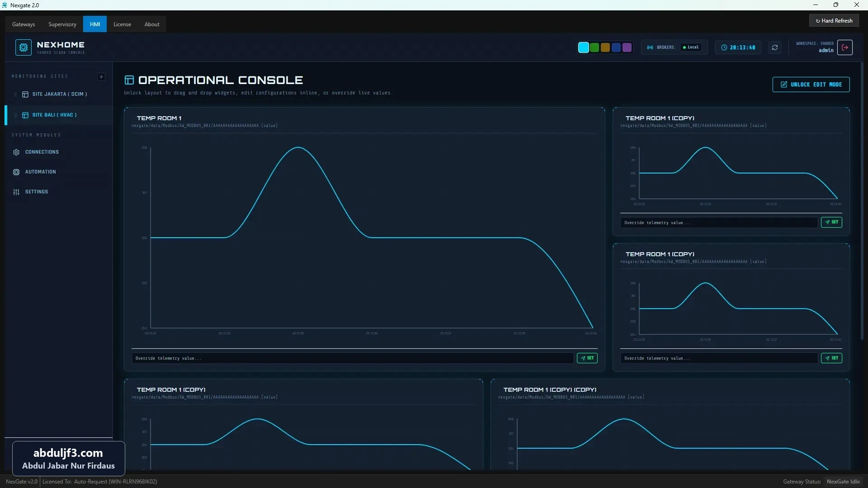Open the License tab
This screenshot has width=868, height=488.
pos(122,24)
